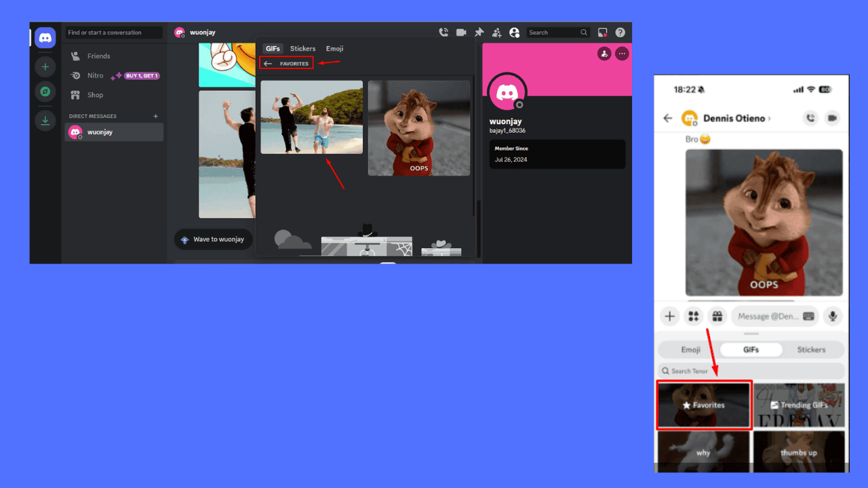This screenshot has width=868, height=488.
Task: Click the BUY 1, GET 1 badge
Action: [142, 76]
